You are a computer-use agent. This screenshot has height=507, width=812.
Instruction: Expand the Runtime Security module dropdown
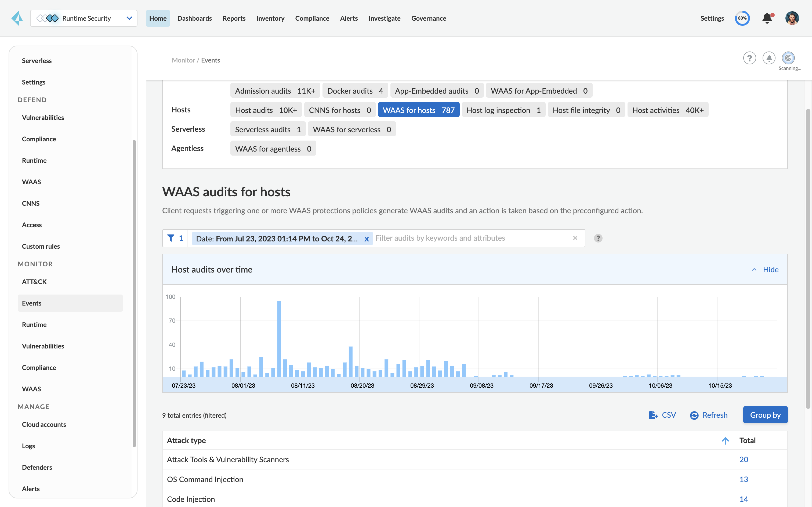tap(129, 18)
